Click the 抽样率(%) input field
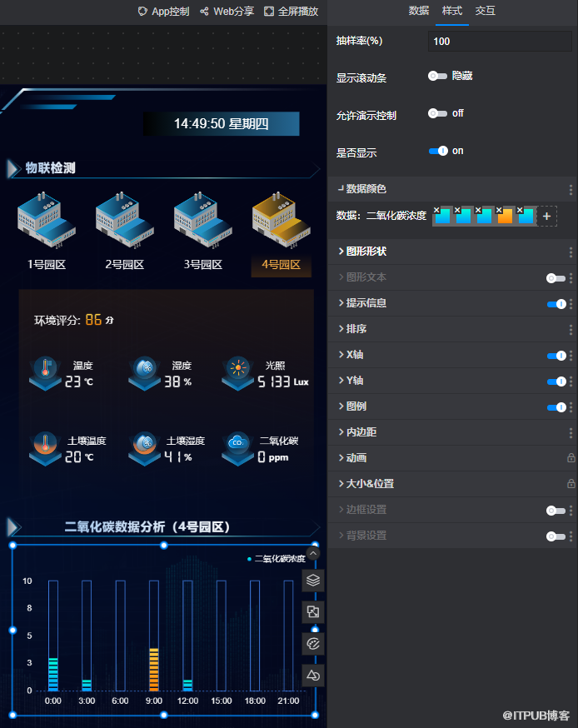Image resolution: width=578 pixels, height=728 pixels. point(500,42)
